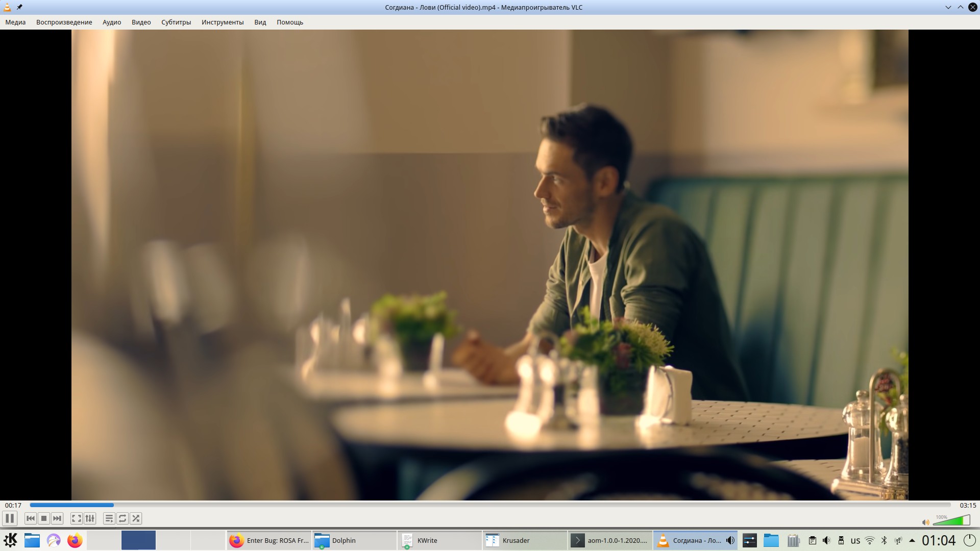Image resolution: width=980 pixels, height=551 pixels.
Task: Pause the video playback
Action: click(x=10, y=518)
